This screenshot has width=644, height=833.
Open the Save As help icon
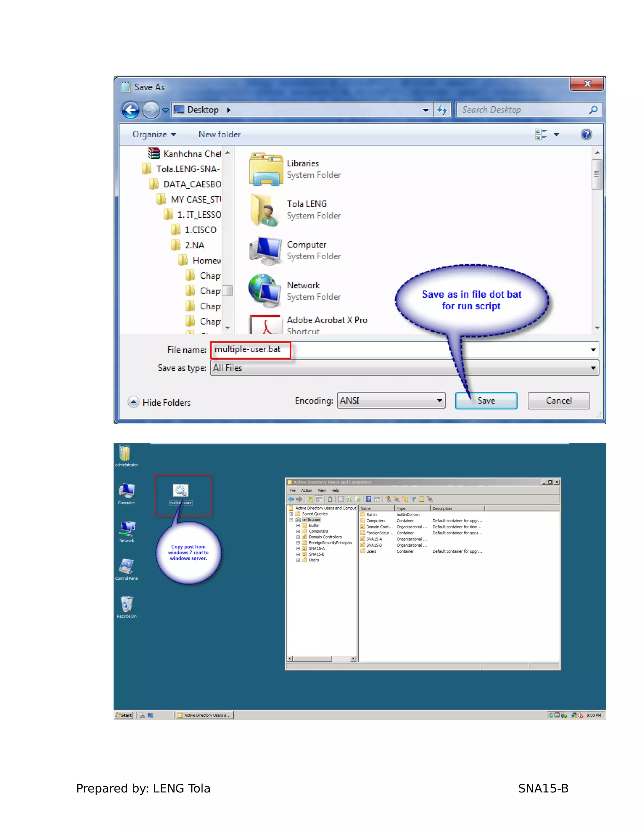tap(586, 134)
